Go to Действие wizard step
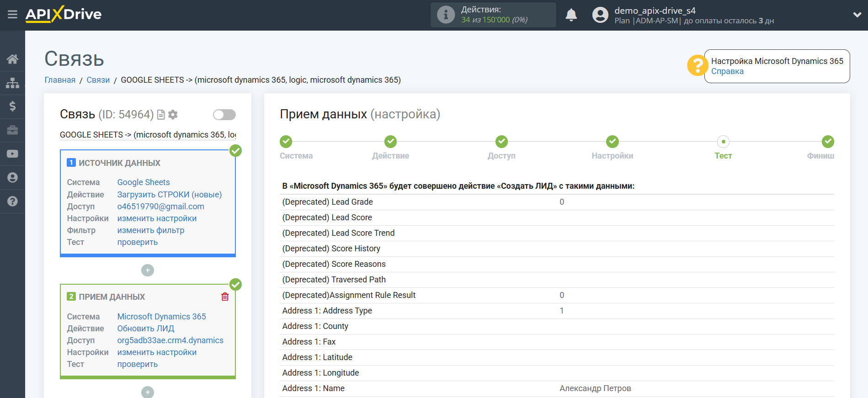 pos(390,142)
